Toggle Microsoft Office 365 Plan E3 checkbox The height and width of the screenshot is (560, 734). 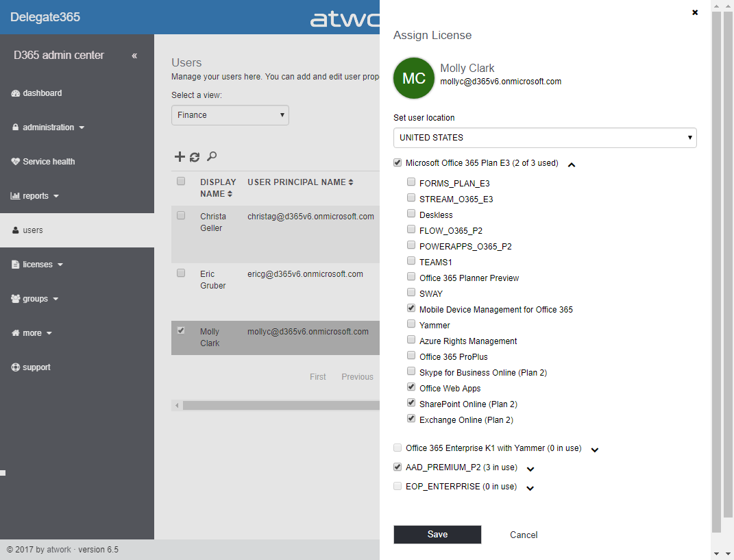(x=397, y=162)
